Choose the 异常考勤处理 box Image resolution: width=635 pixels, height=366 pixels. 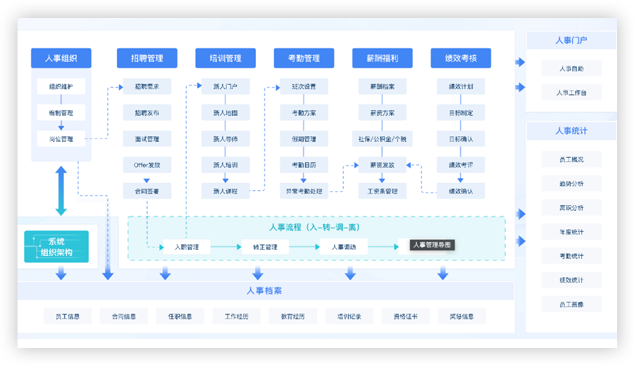point(304,191)
